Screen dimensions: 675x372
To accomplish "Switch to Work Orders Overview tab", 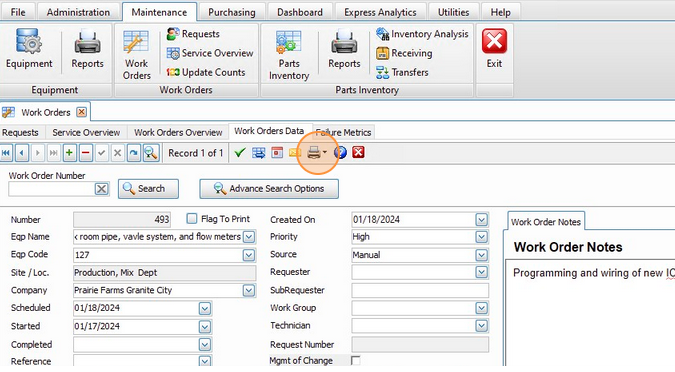I will click(x=178, y=133).
